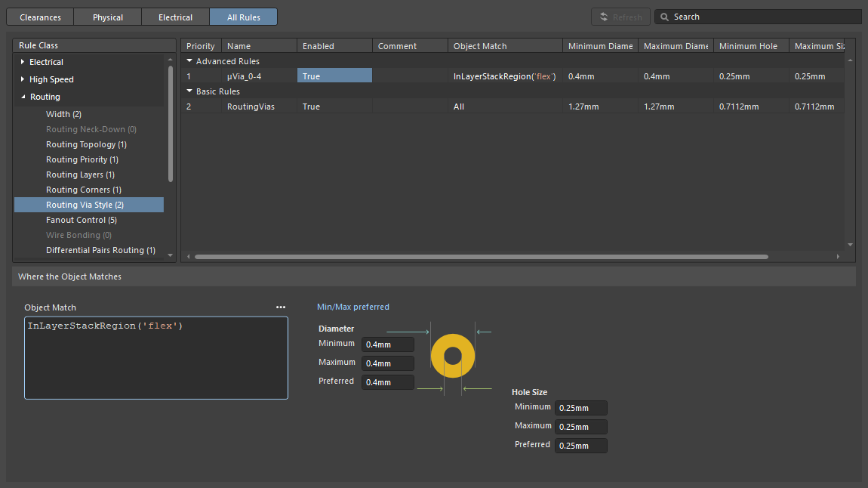Image resolution: width=868 pixels, height=488 pixels.
Task: Expand the Electrical rule class
Action: pos(23,62)
